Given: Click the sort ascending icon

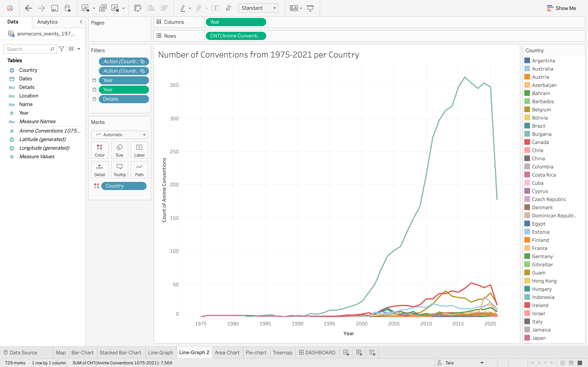Looking at the screenshot, I should [151, 8].
